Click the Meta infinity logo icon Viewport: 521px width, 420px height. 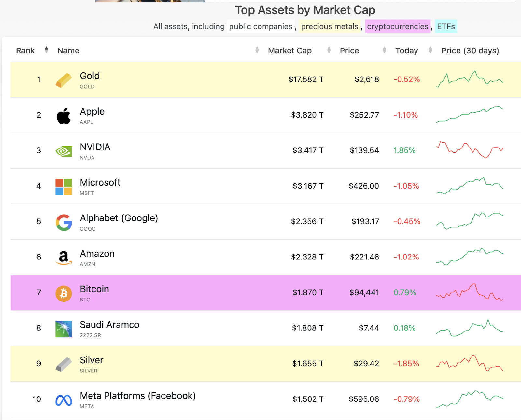point(63,400)
